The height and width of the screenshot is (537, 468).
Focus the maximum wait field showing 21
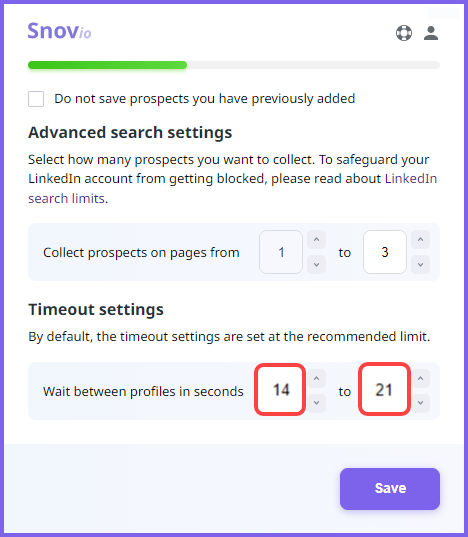[x=384, y=390]
